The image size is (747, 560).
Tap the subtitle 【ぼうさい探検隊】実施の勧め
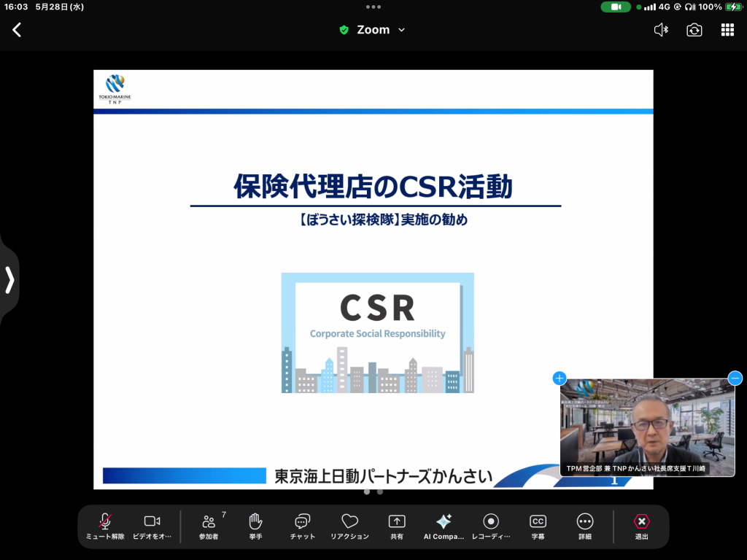384,219
